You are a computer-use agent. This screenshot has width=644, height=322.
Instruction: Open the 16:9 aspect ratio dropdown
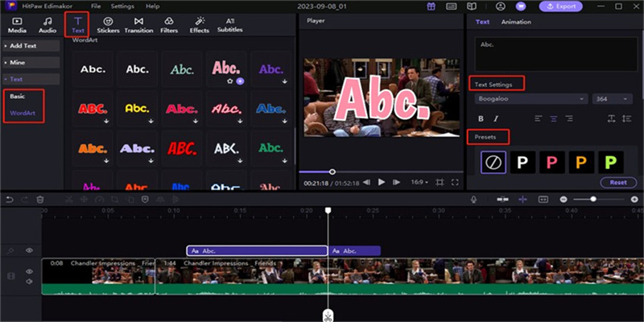pyautogui.click(x=419, y=183)
